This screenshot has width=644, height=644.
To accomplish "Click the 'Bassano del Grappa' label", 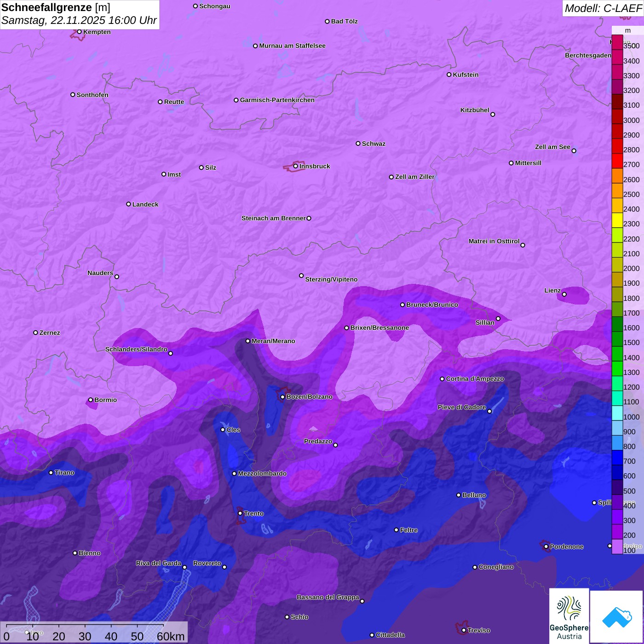I will pyautogui.click(x=328, y=598).
